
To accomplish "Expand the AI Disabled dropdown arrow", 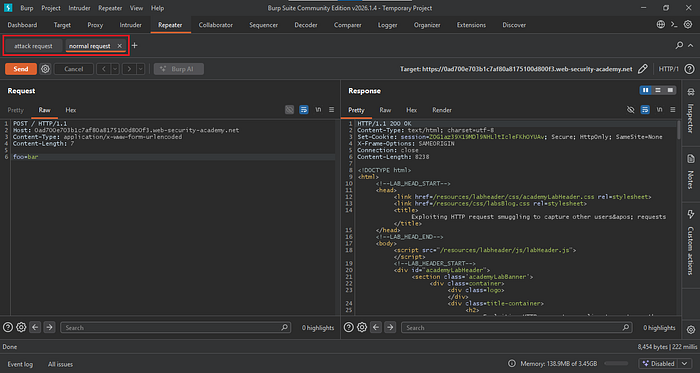I will [684, 364].
